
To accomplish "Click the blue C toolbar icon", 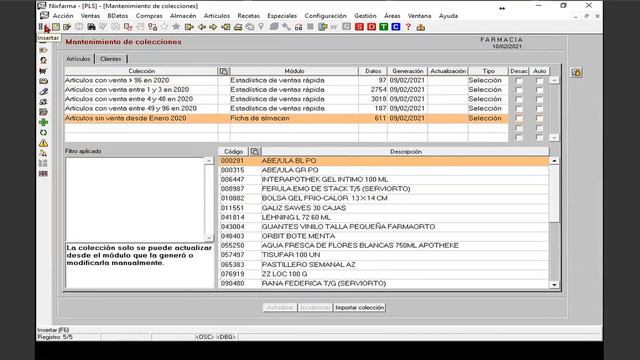I will coord(396,27).
